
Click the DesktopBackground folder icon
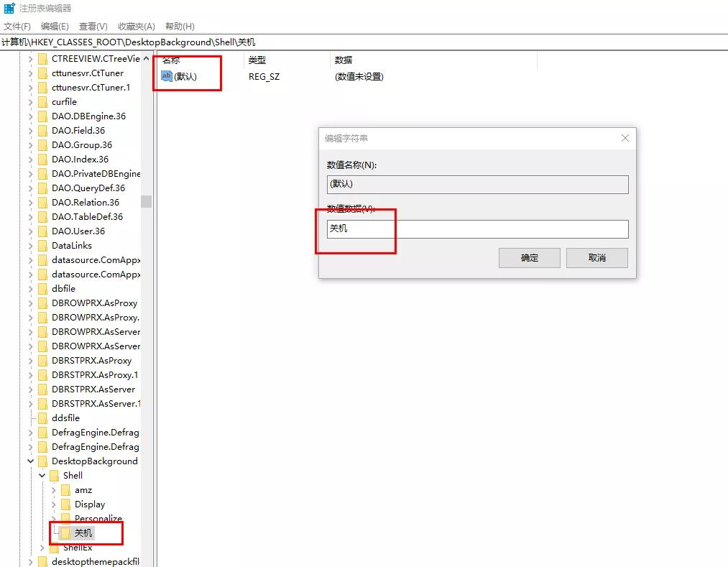point(43,461)
